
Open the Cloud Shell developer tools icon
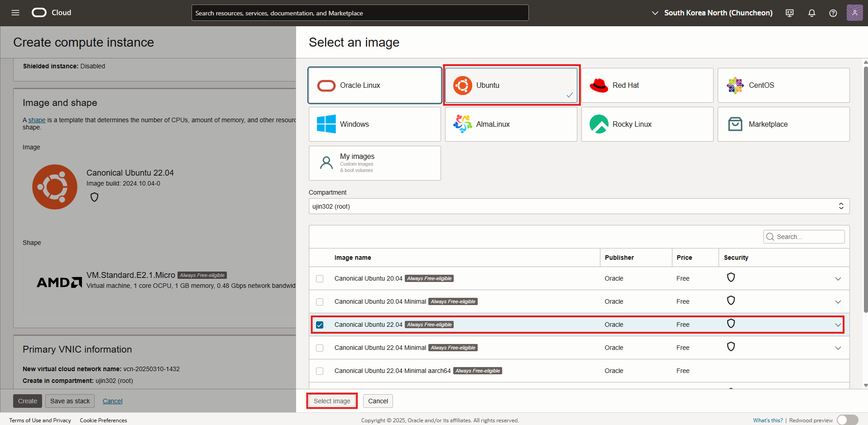pyautogui.click(x=790, y=13)
